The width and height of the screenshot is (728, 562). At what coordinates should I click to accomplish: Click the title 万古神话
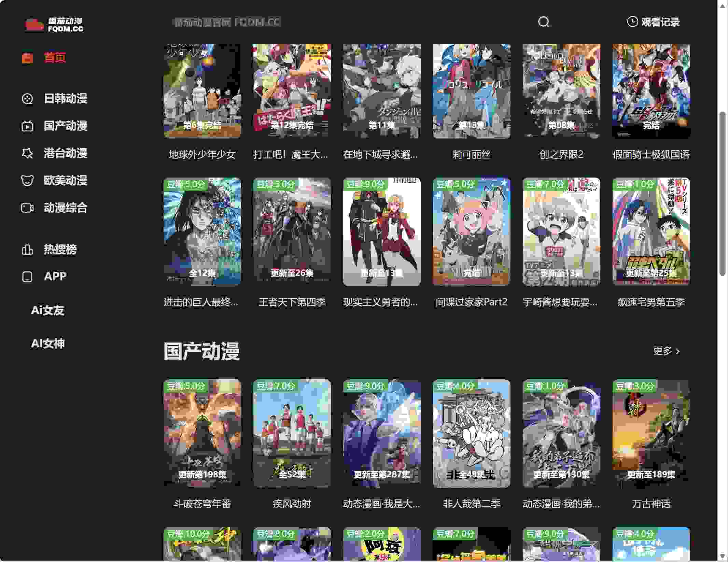(651, 504)
